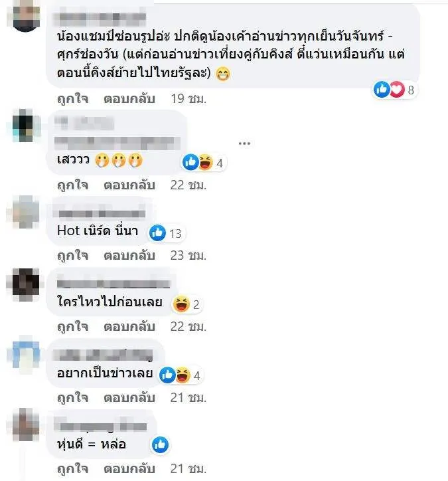Click ตอบกลับ under the หุ่นดี = หล่อ comment
Screen dimensions: 448x481
[129, 469]
